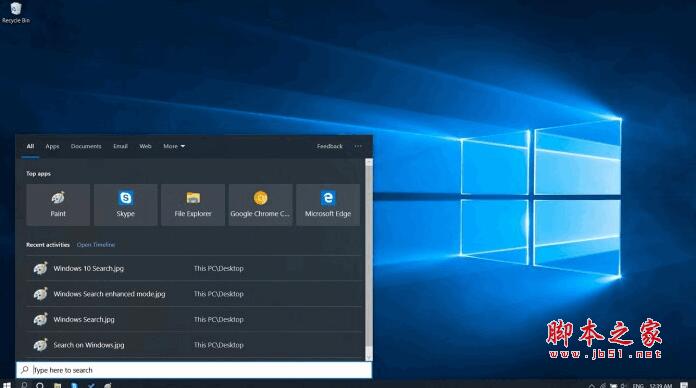Screen dimensions: 696x388
Task: Open the Recycle Bin desktop icon
Action: click(x=16, y=12)
